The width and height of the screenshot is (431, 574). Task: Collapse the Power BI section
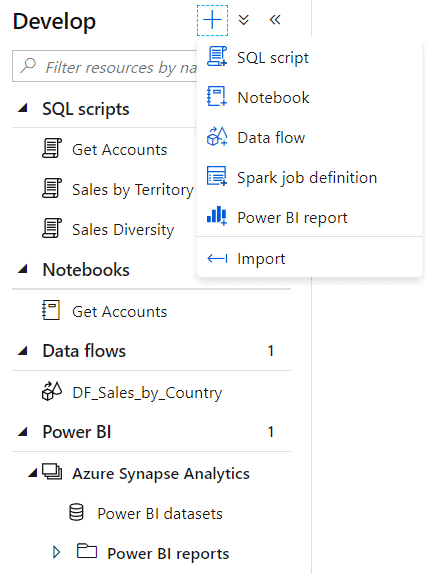(x=23, y=432)
